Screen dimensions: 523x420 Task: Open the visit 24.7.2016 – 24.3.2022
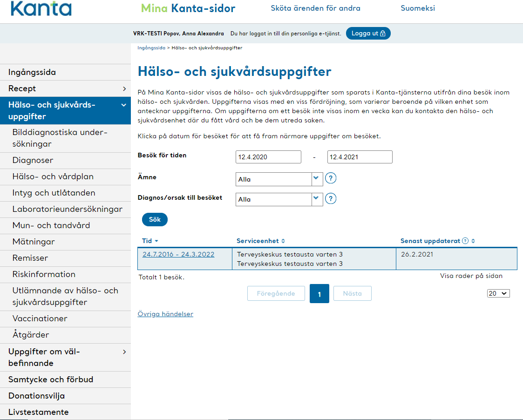(178, 254)
